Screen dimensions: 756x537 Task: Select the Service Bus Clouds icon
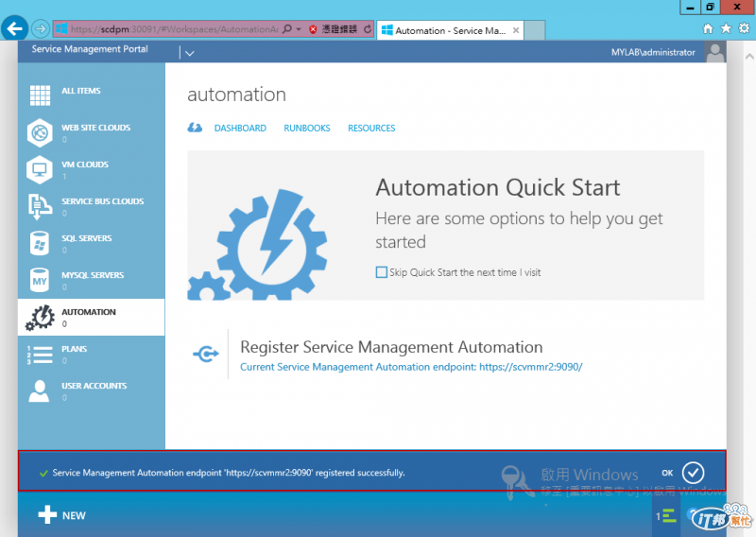pos(40,206)
